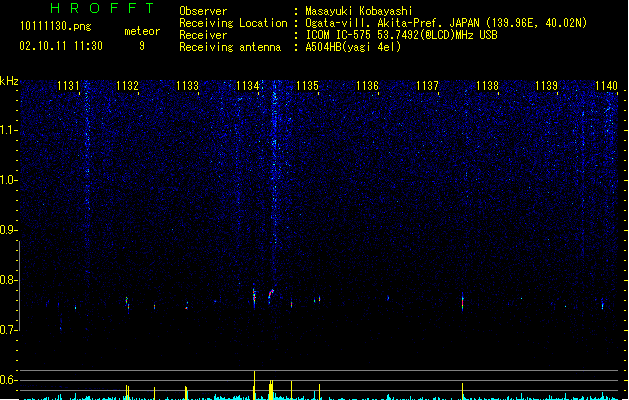The height and width of the screenshot is (400, 629).
Task: Click the 1133 time marker
Action: 187,86
